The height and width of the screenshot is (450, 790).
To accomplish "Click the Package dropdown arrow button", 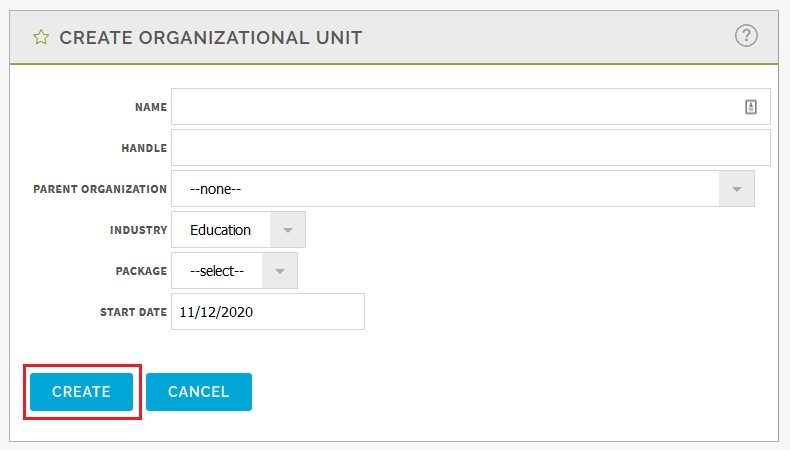I will (280, 271).
